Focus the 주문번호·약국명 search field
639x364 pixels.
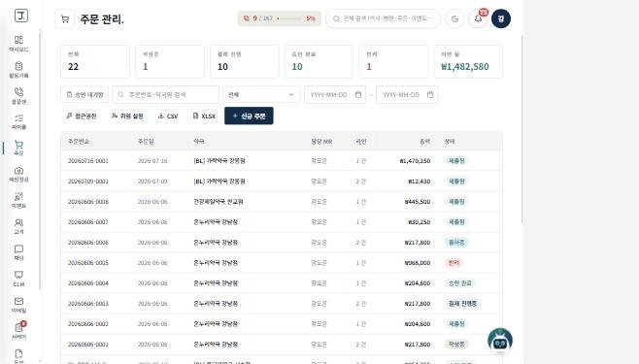point(165,94)
